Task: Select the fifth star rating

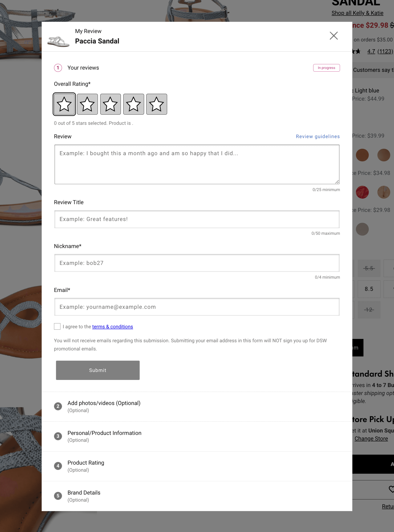Action: [x=156, y=104]
